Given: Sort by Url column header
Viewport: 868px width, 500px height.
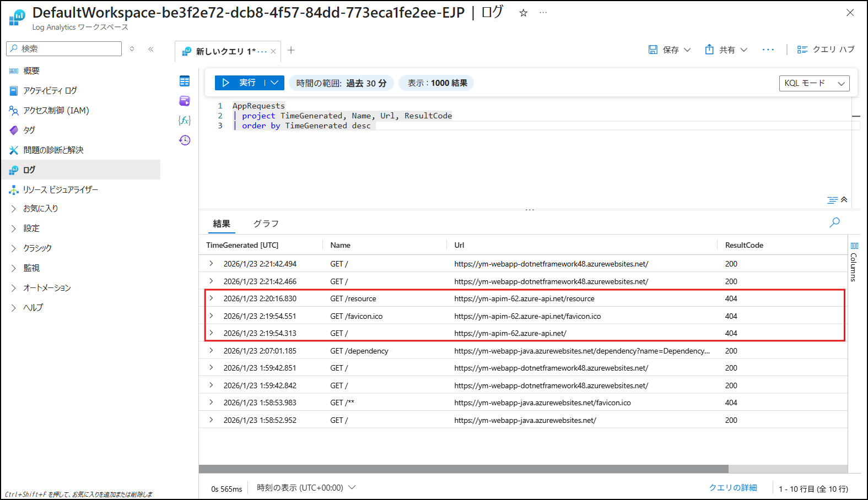Looking at the screenshot, I should [x=459, y=245].
